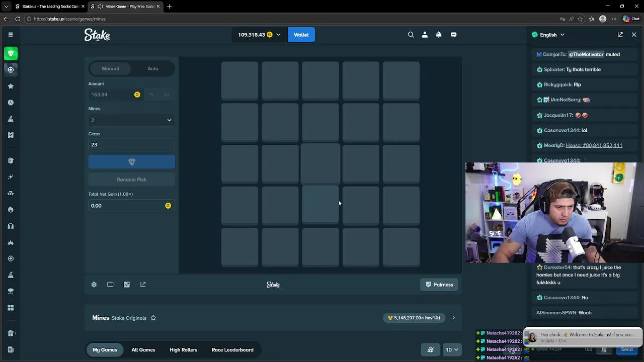Select the My Games tab
The height and width of the screenshot is (362, 644).
(x=105, y=350)
